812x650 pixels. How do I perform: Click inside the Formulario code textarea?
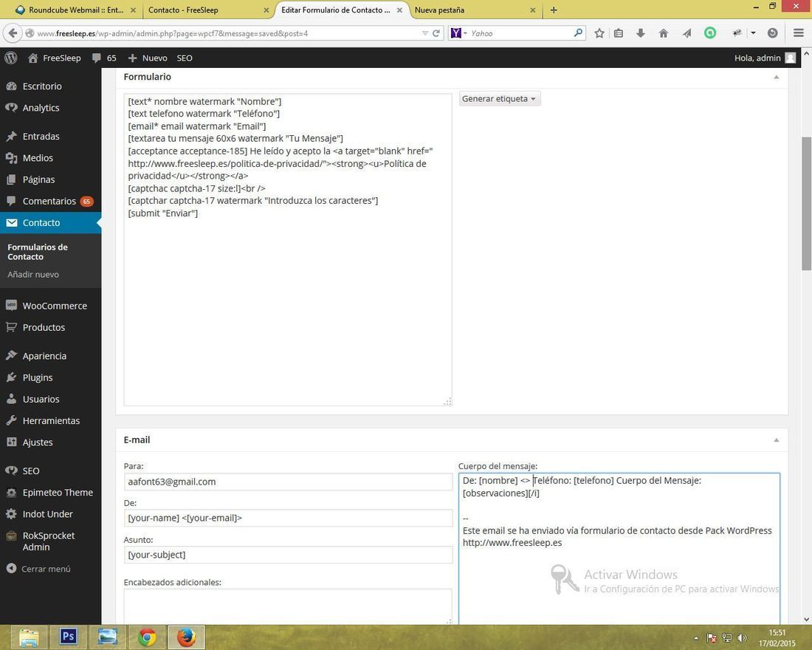287,250
